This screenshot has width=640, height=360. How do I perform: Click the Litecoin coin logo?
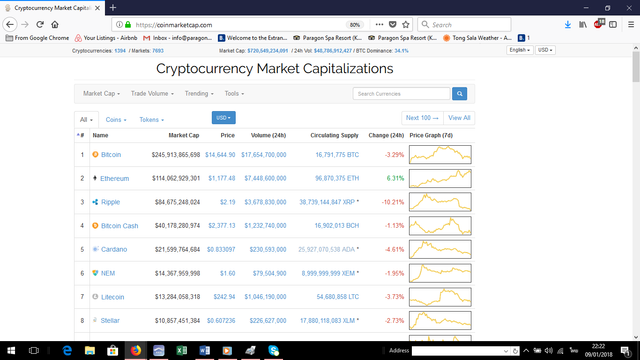(x=95, y=297)
